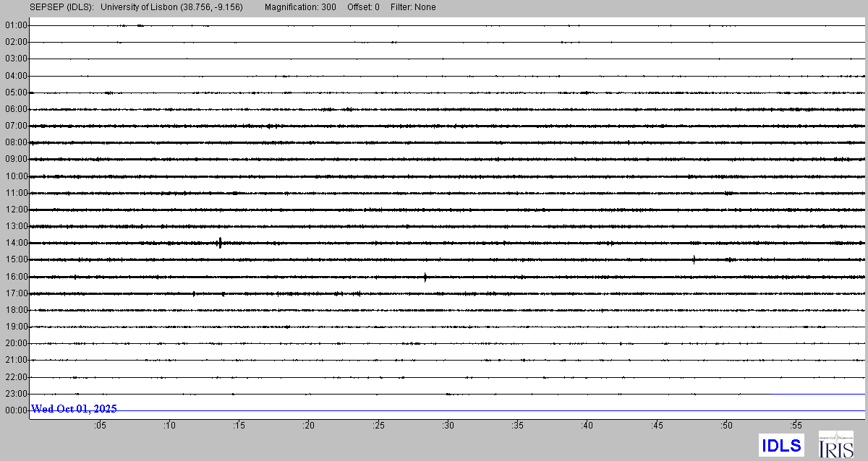Click the blue IDLS logo
The height and width of the screenshot is (461, 868).
click(x=781, y=445)
